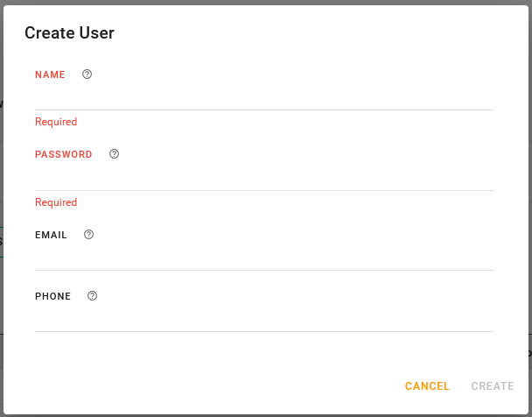Focus the Name input field
The width and height of the screenshot is (532, 417).
(x=264, y=96)
